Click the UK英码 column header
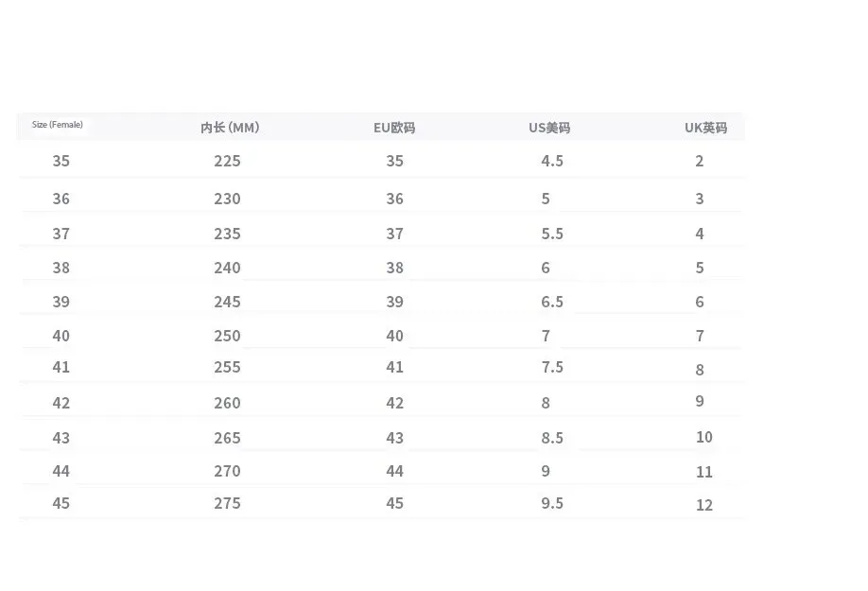 pyautogui.click(x=705, y=128)
